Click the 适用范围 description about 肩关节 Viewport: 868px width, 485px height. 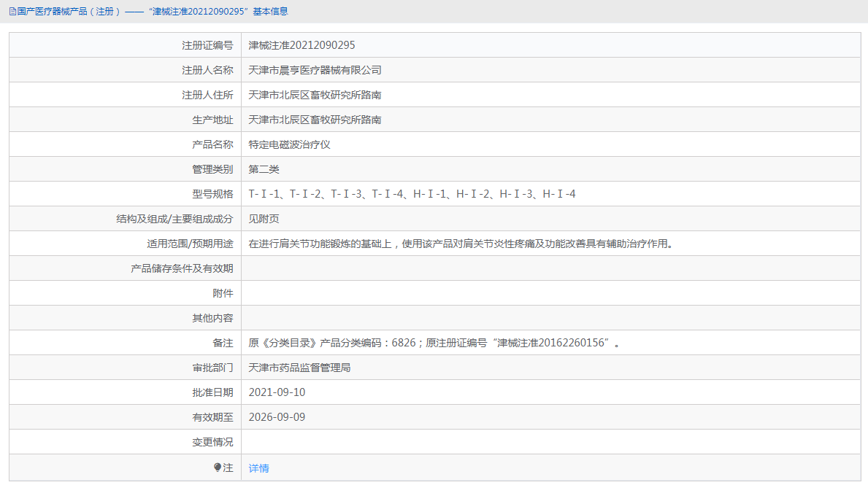[x=461, y=244]
